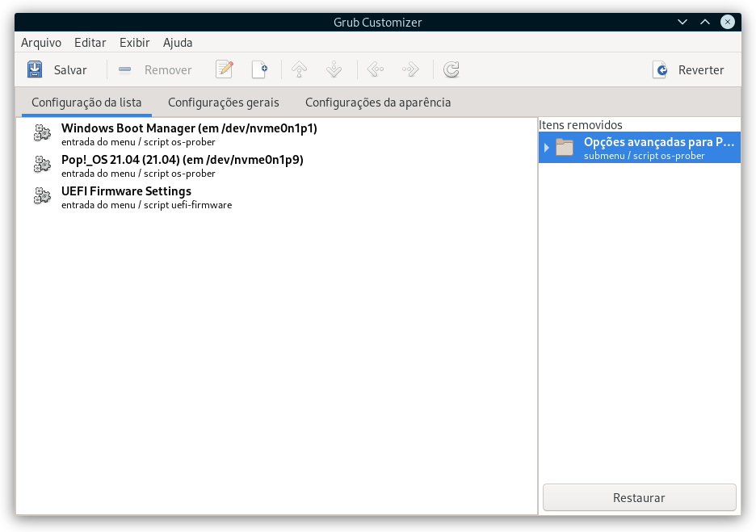Click the Remover toolbar button

[x=155, y=70]
